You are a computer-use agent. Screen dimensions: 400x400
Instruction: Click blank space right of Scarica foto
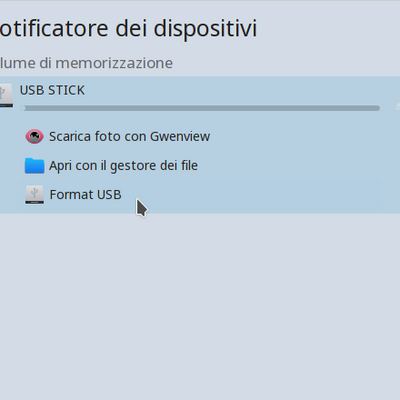click(295, 136)
